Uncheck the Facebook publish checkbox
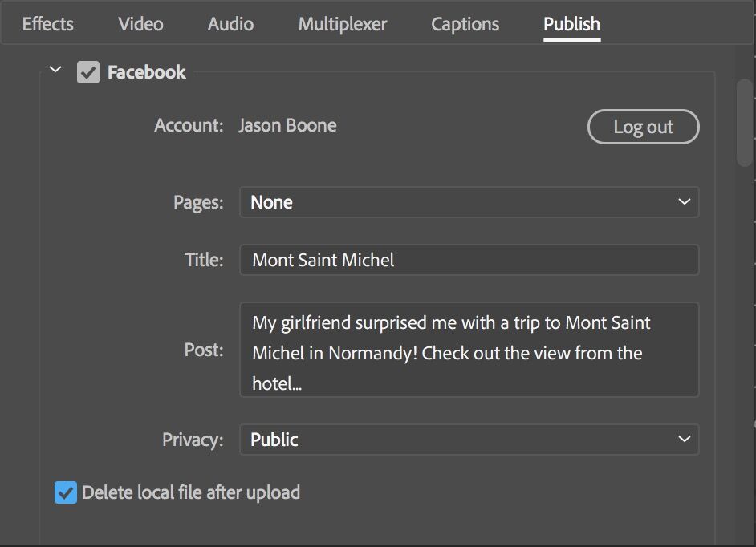Screen dimensions: 756x547 coord(88,72)
